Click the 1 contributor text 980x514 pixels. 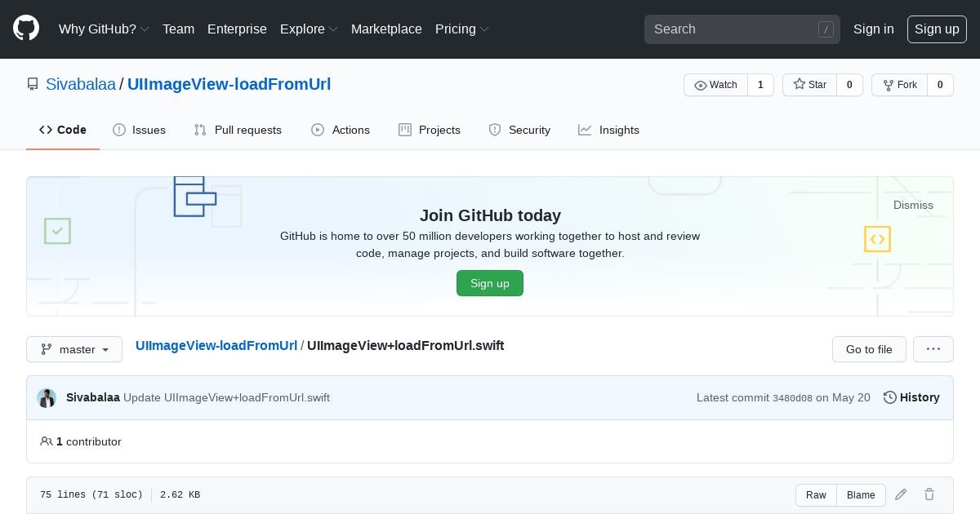(x=89, y=441)
